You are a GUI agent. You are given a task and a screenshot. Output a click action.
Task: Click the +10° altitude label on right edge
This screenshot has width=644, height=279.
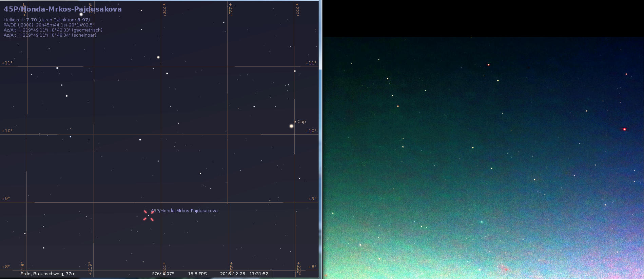[x=311, y=131]
